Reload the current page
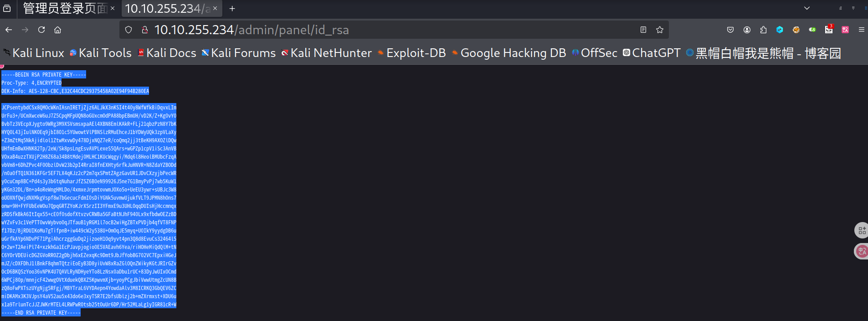 pyautogui.click(x=41, y=30)
